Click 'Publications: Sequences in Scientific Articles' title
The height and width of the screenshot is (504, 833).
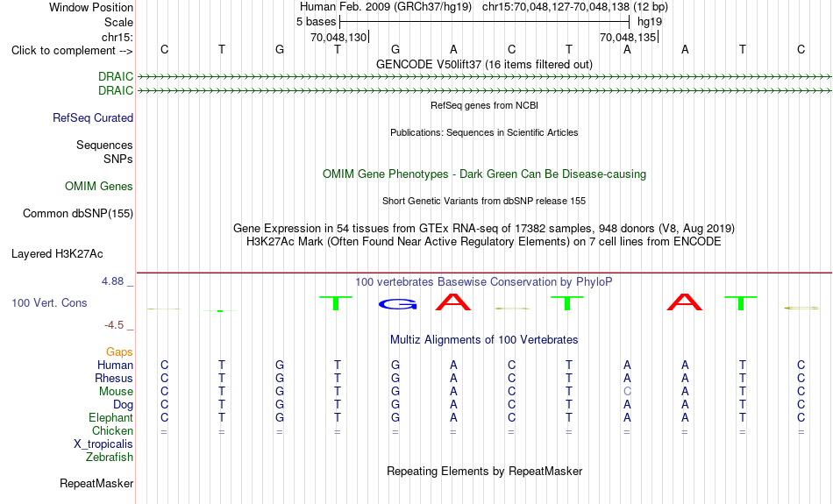pos(484,132)
